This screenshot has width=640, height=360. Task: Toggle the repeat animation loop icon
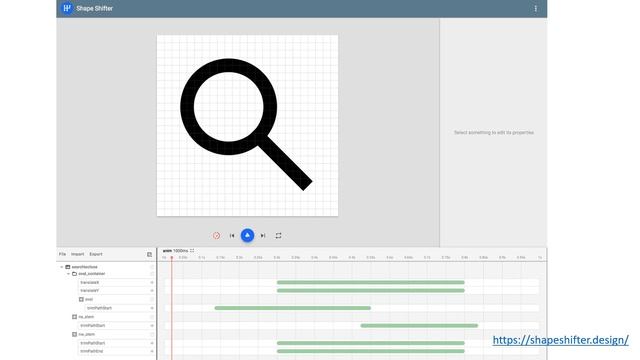278,236
